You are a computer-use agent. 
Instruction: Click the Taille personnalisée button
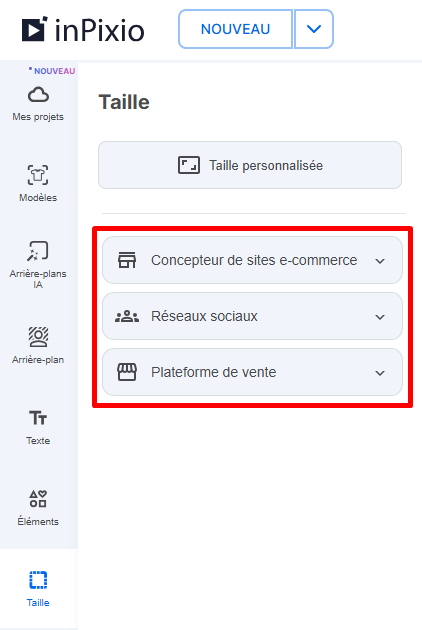coord(250,165)
